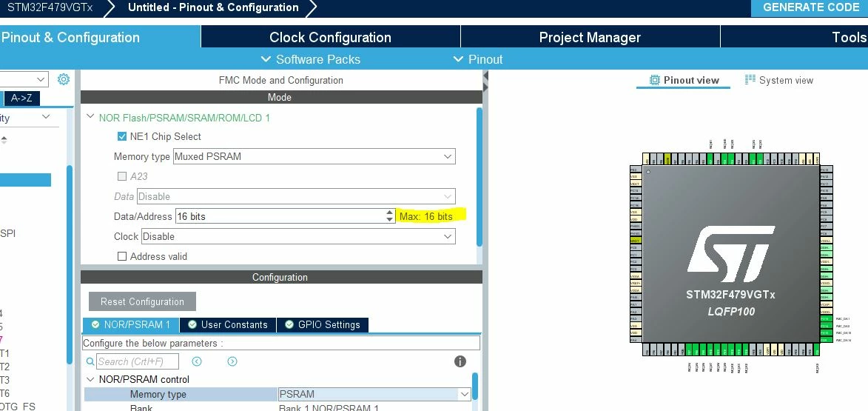This screenshot has height=411, width=868.
Task: Click the green pin labeled FMC_DA1
Action: pos(827,318)
